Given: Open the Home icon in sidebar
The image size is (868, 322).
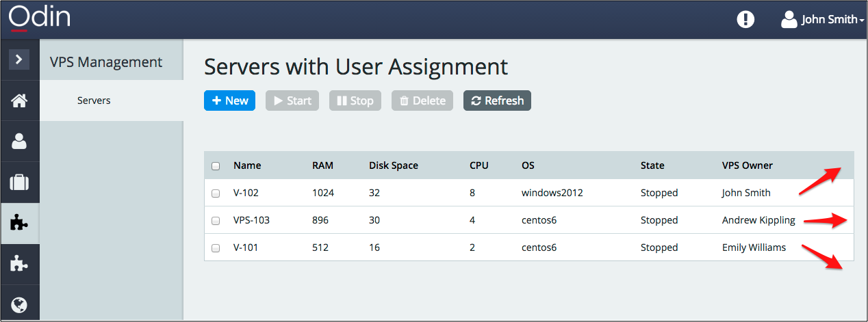Looking at the screenshot, I should [x=19, y=100].
